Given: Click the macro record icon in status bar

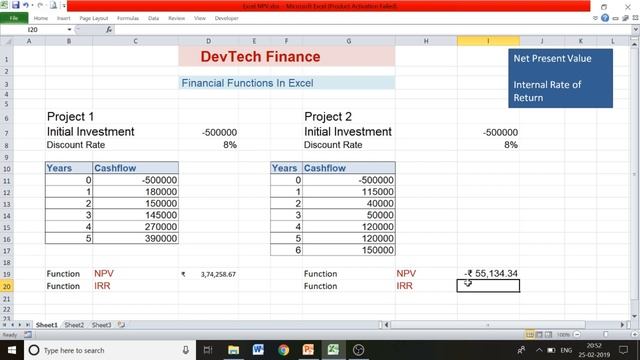Looking at the screenshot, I should [28, 335].
